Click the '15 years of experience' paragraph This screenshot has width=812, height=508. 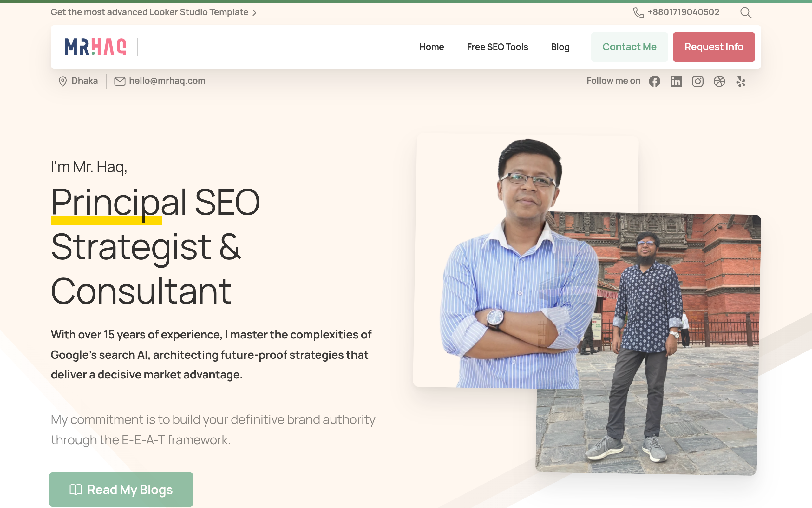point(211,354)
